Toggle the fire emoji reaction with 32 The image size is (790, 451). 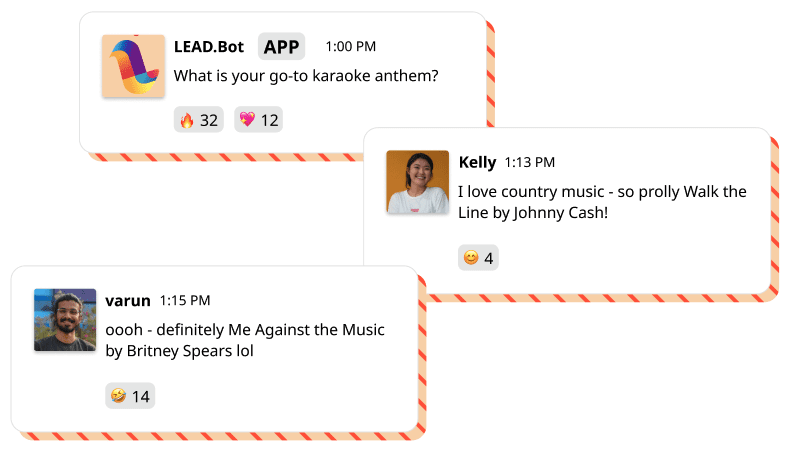[x=198, y=120]
